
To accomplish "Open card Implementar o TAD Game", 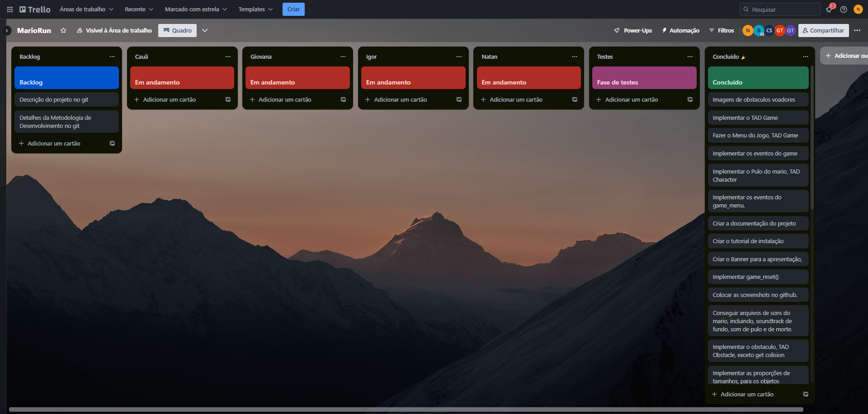I will (x=758, y=118).
